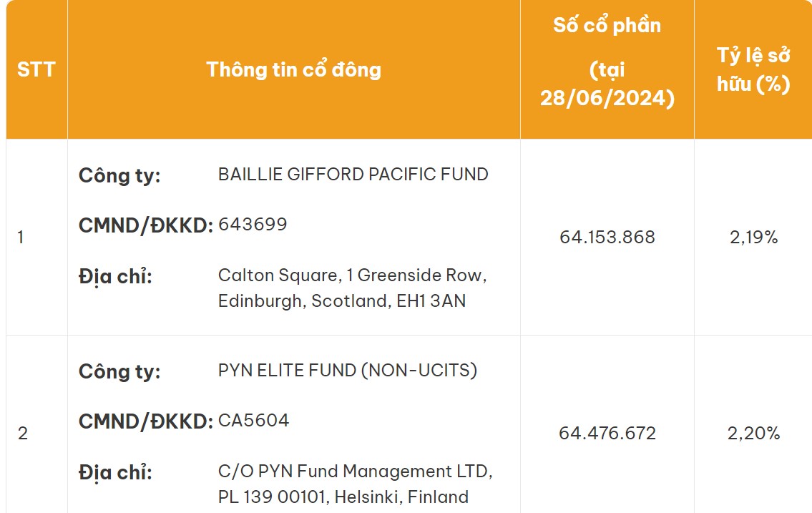Image resolution: width=812 pixels, height=513 pixels.
Task: Click the Calton Square Edinburgh address
Action: click(x=352, y=288)
